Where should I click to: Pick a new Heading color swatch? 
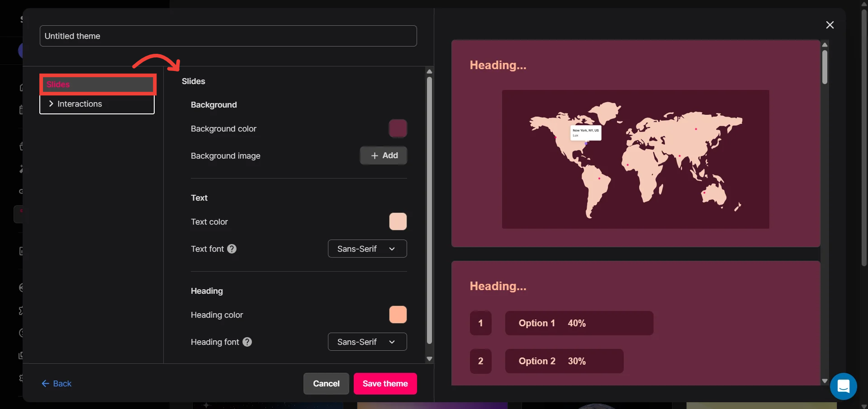398,315
